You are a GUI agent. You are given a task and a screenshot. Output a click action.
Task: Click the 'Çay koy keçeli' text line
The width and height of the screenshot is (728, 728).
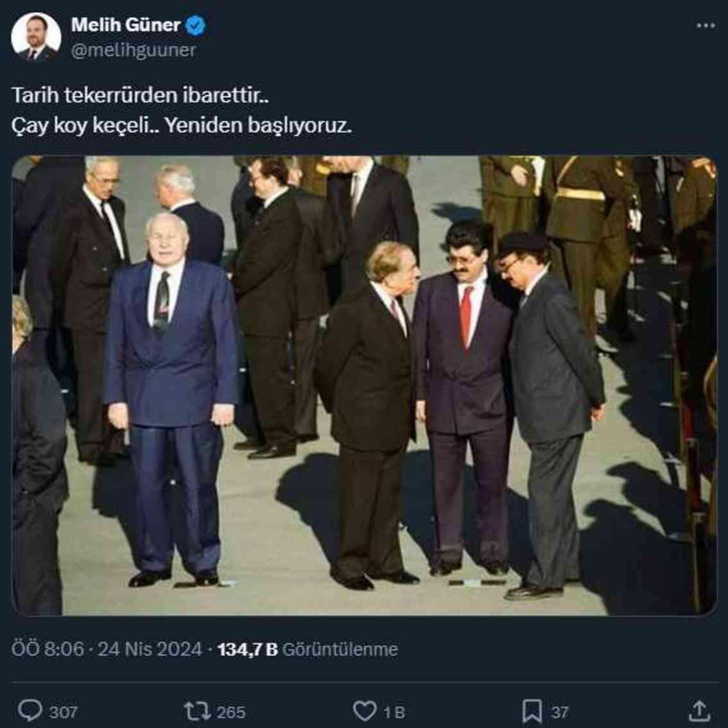(x=182, y=125)
